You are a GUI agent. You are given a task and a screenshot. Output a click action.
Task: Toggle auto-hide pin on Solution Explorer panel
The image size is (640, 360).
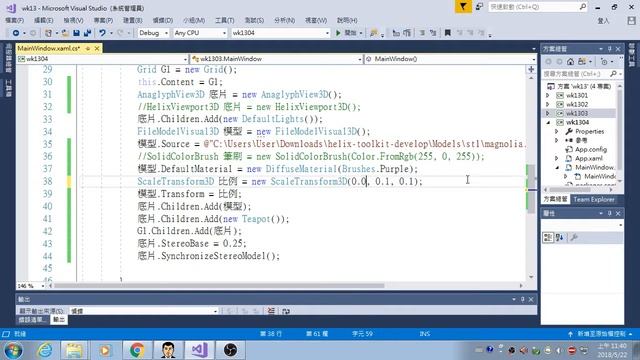tap(610, 49)
